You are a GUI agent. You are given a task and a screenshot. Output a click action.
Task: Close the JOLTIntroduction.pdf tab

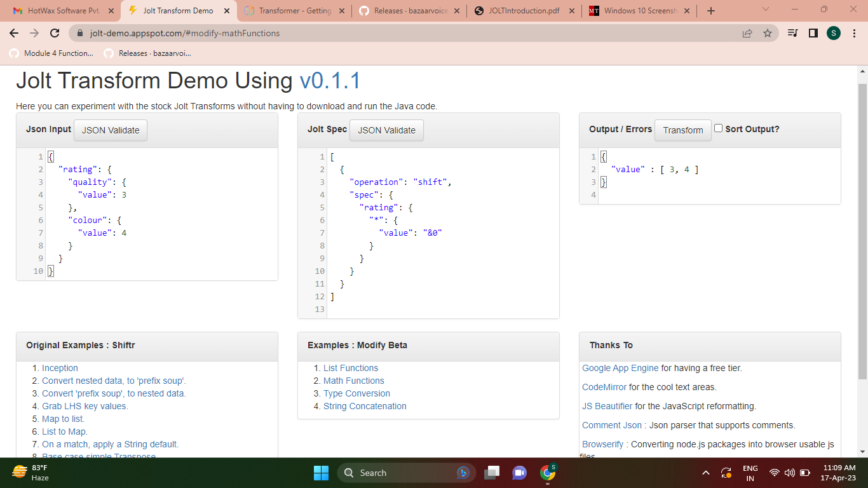click(572, 11)
